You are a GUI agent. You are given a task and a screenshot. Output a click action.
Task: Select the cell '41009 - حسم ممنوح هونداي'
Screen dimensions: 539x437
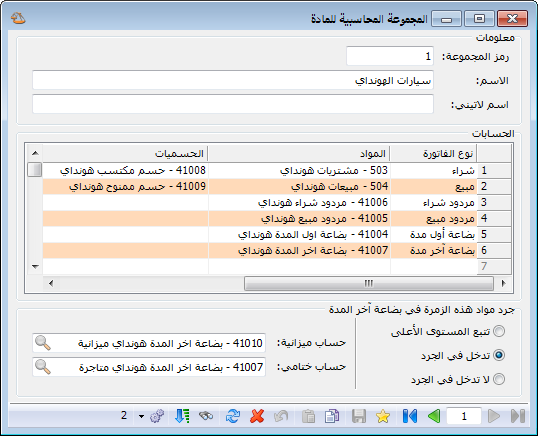point(125,186)
